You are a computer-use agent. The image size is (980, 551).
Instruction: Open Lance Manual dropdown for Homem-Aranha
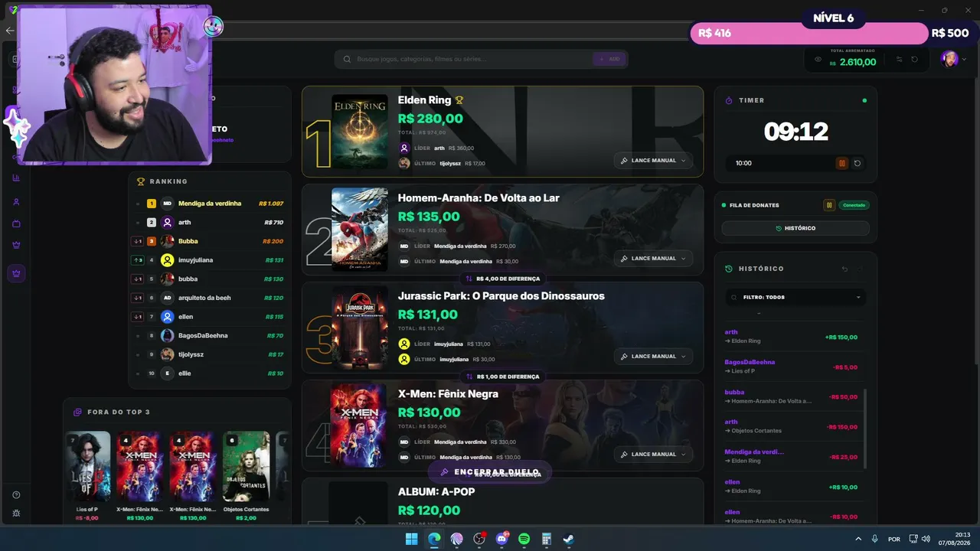(x=653, y=258)
